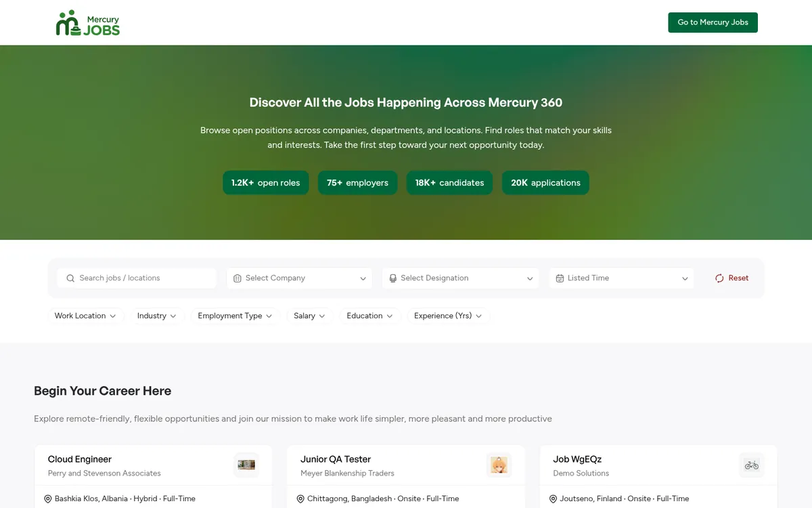
Task: Click the Reset refresh icon
Action: pyautogui.click(x=719, y=278)
